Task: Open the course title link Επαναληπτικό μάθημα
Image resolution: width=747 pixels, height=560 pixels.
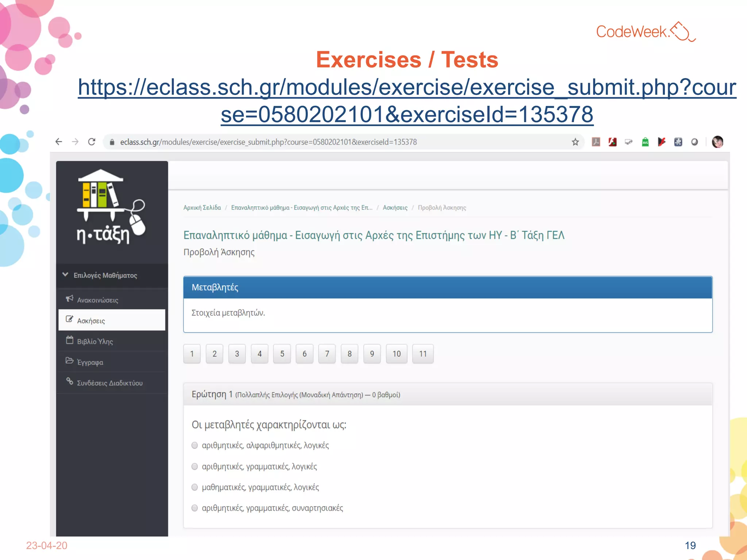Action: [x=374, y=235]
